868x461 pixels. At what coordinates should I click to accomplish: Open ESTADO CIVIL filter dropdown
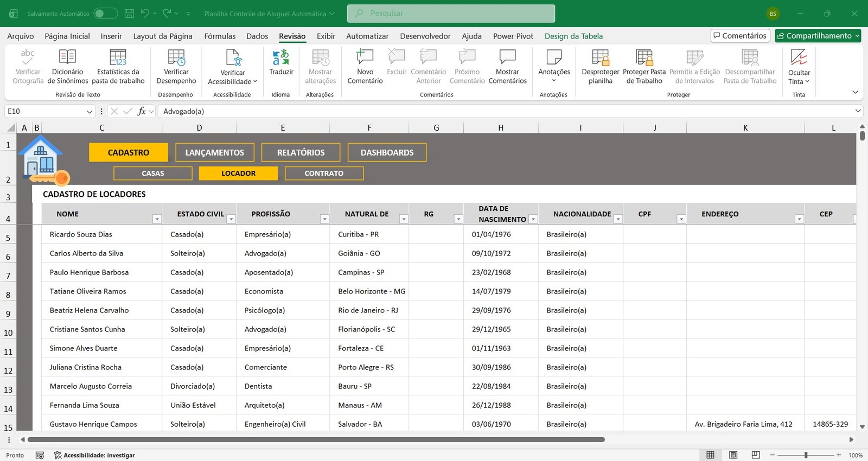pos(231,219)
